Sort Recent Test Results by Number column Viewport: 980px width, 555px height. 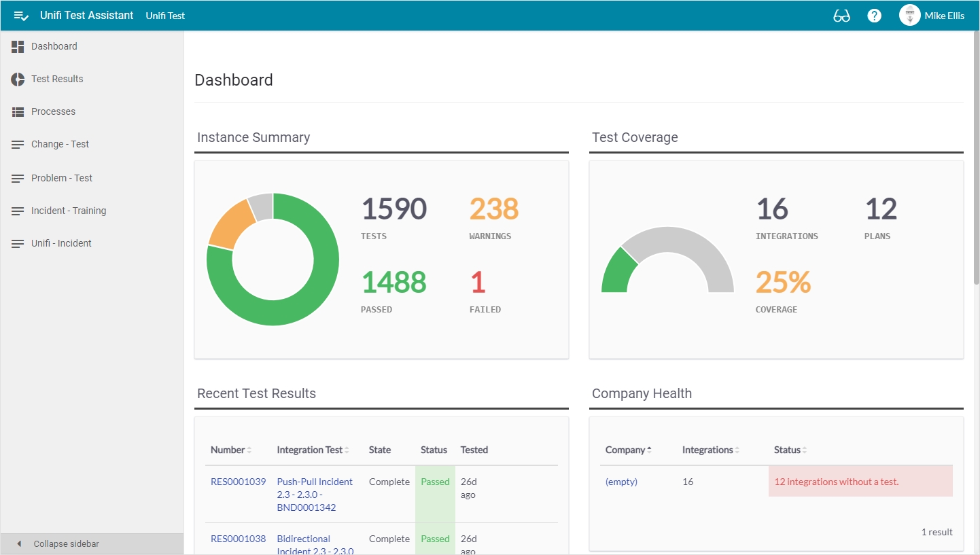228,450
